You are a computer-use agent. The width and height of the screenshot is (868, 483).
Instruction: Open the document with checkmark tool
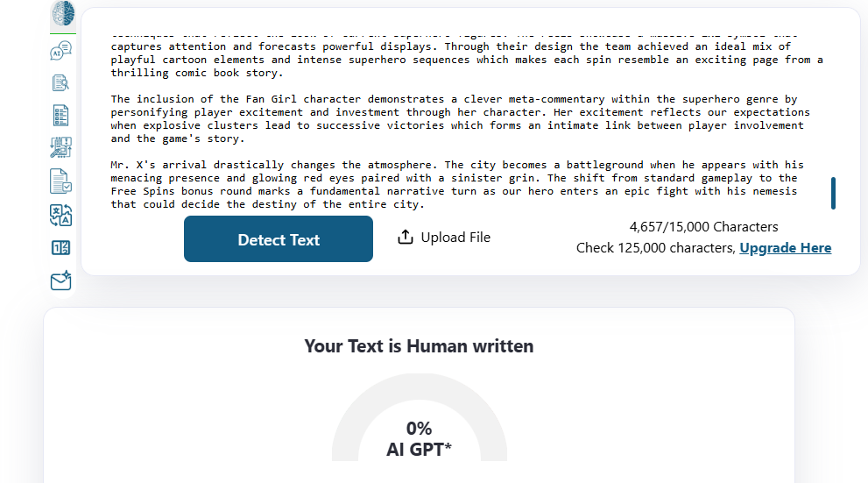tap(61, 181)
